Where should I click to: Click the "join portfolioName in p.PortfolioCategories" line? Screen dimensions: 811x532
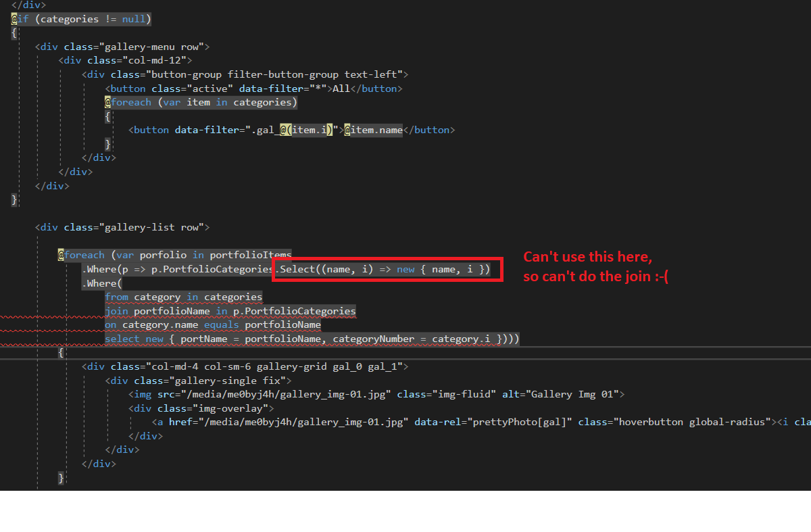pyautogui.click(x=230, y=311)
